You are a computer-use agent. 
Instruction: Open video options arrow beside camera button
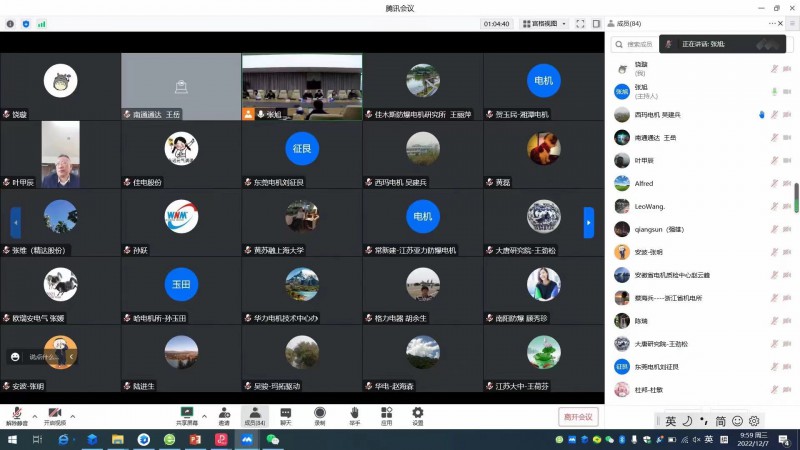click(73, 416)
